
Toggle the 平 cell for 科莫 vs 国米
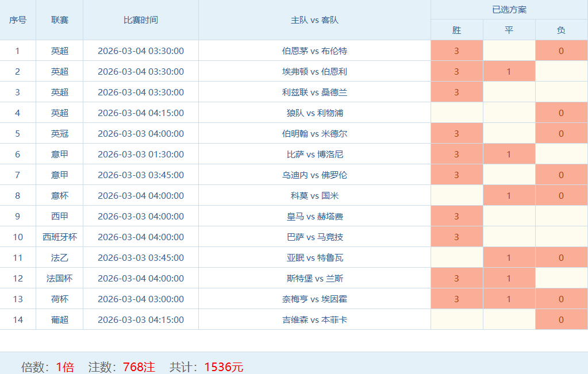coord(509,195)
